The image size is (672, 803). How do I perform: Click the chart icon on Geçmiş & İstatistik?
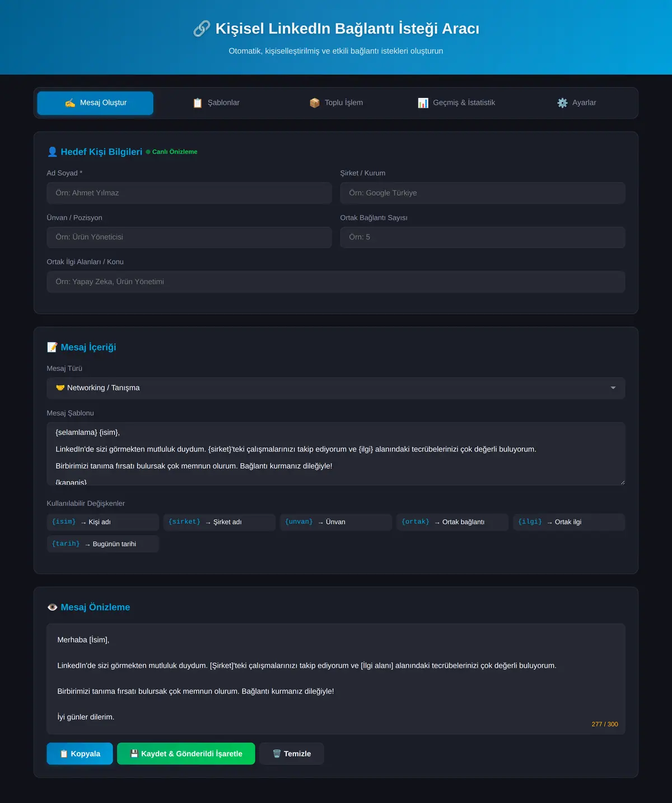423,103
